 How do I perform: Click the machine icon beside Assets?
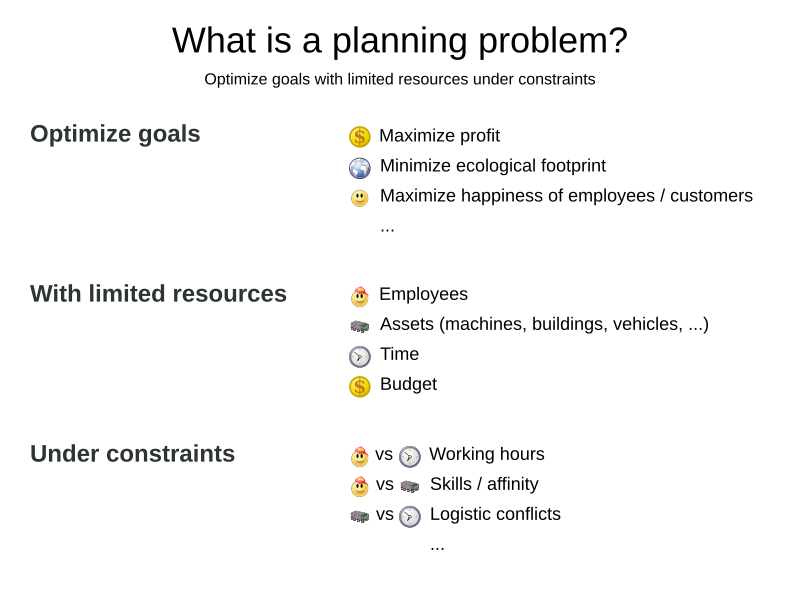coord(360,326)
